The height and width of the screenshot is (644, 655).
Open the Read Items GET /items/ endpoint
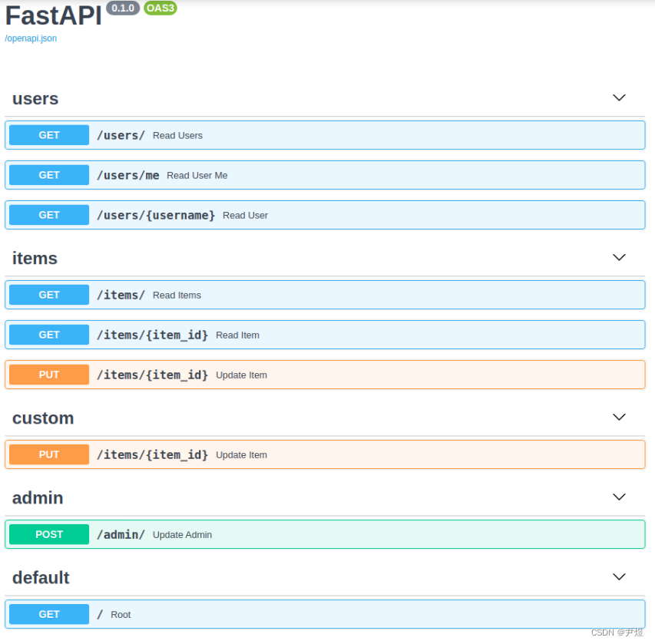pyautogui.click(x=325, y=295)
